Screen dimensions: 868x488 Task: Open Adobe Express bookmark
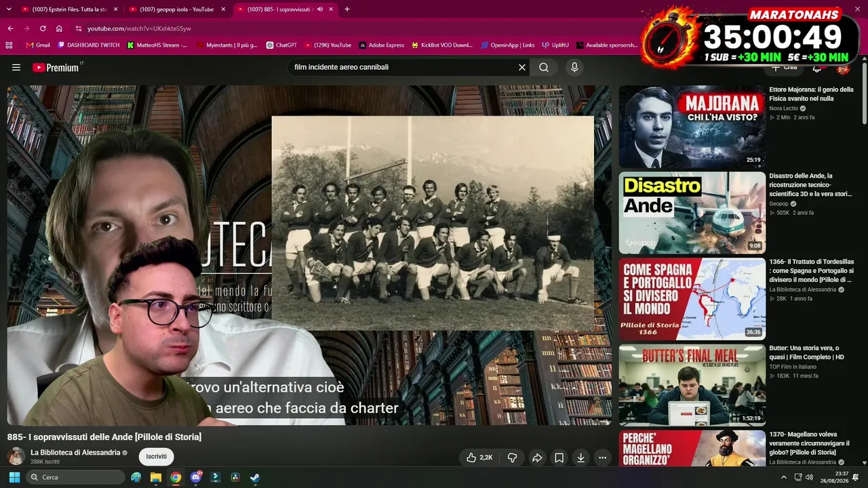(x=381, y=45)
